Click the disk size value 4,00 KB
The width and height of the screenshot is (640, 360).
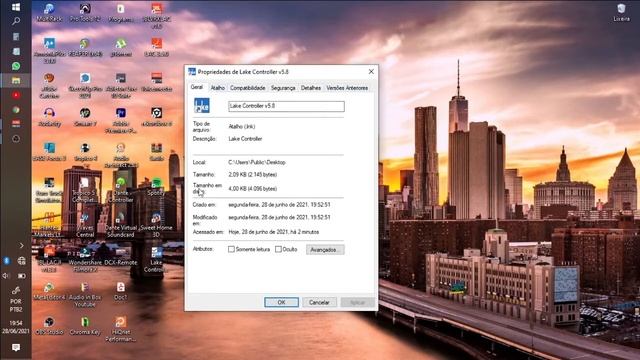[253, 189]
